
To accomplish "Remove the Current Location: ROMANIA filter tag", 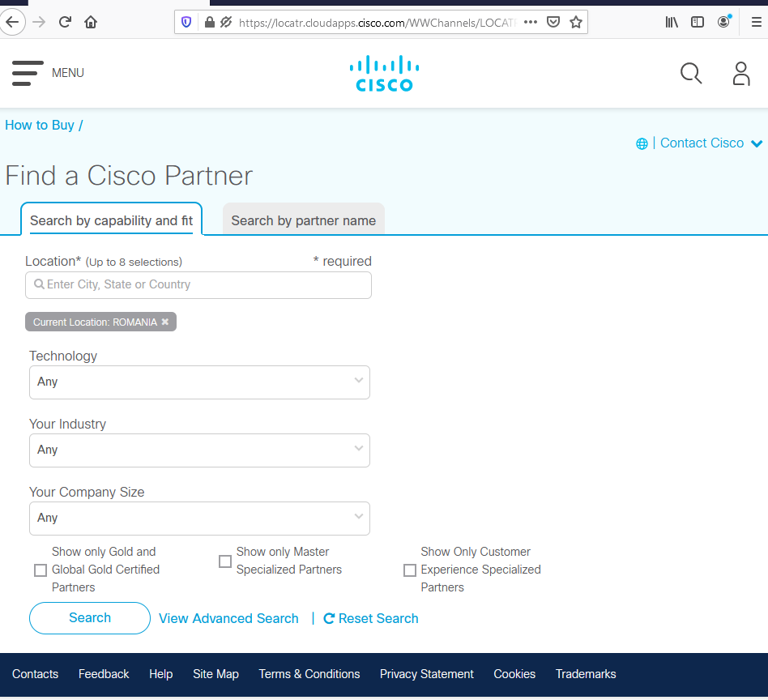I will click(x=165, y=322).
